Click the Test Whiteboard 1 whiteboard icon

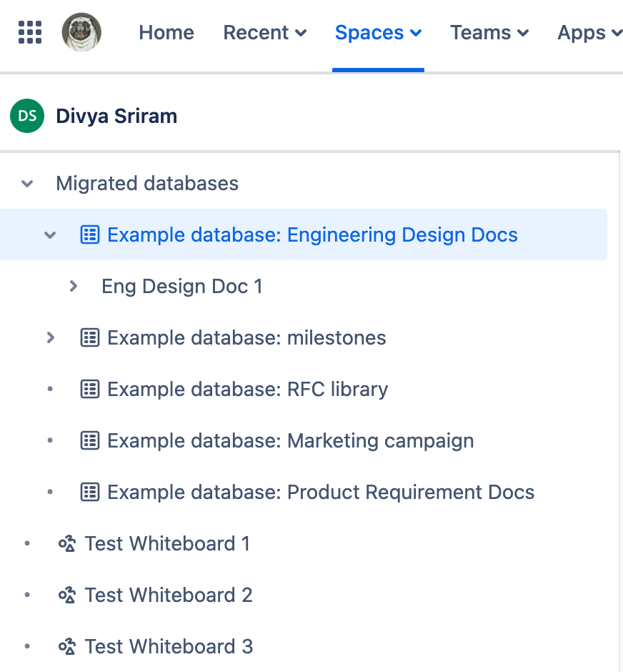click(67, 543)
